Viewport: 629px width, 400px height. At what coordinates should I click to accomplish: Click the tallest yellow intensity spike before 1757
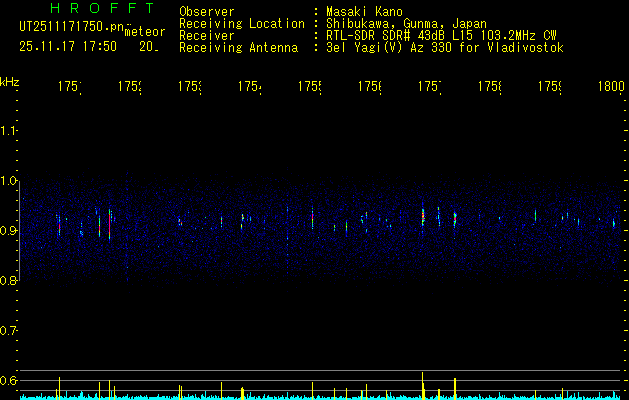click(422, 386)
